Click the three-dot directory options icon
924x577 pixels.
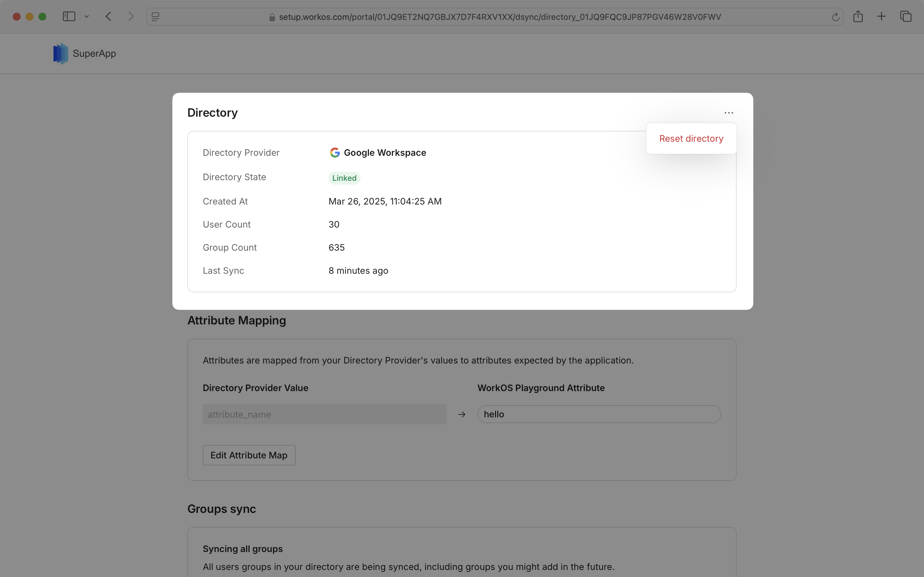point(729,113)
